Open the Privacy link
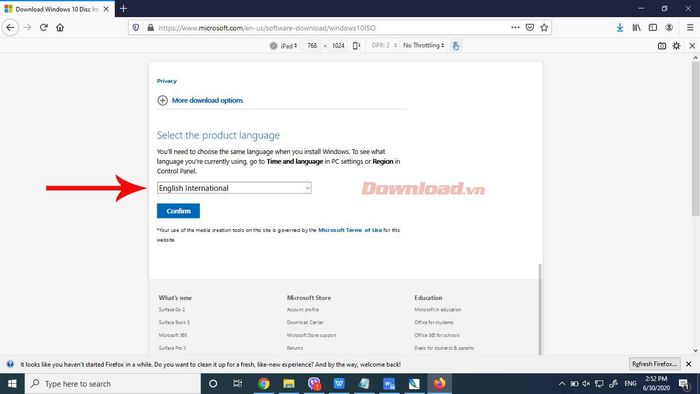The image size is (700, 394). click(x=167, y=81)
